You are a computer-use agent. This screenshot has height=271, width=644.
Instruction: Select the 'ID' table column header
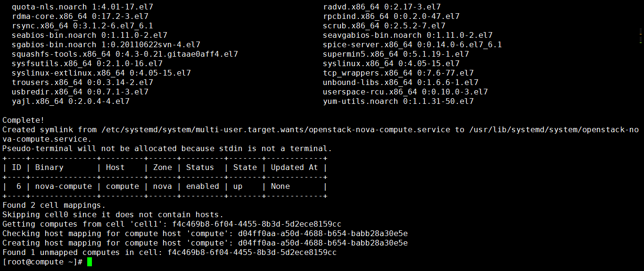pyautogui.click(x=17, y=168)
